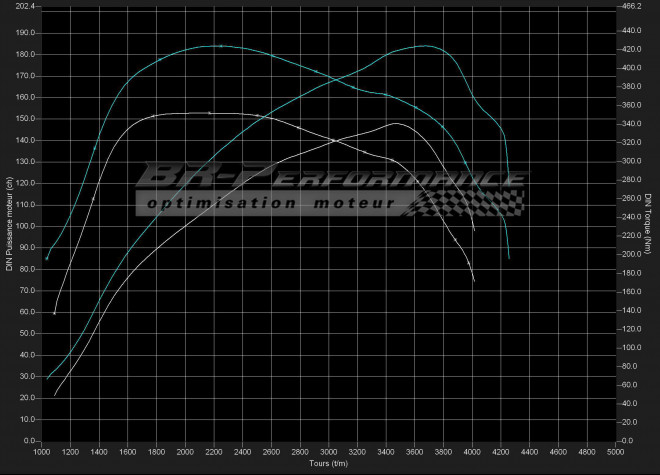This screenshot has width=660, height=475.
Task: Select the 'DIN Torque (Nm)' axis title
Action: 649,223
